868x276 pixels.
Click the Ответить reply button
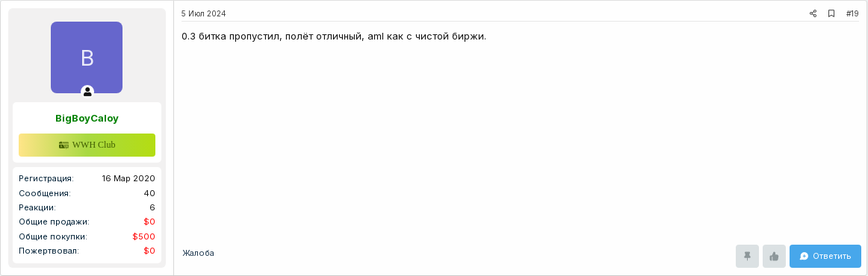point(825,256)
